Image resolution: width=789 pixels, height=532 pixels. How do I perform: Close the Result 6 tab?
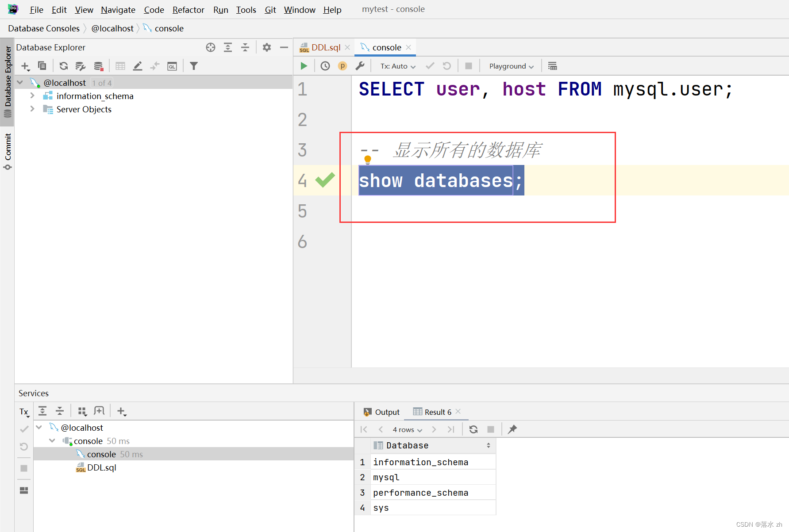[458, 412]
